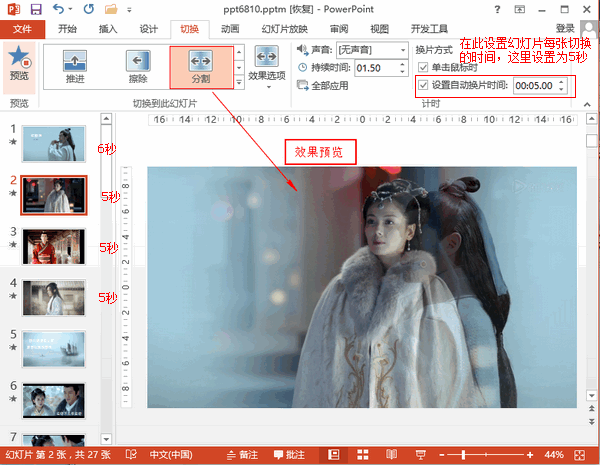This screenshot has height=465, width=600.
Task: Click zoom out minus button
Action: (x=442, y=455)
